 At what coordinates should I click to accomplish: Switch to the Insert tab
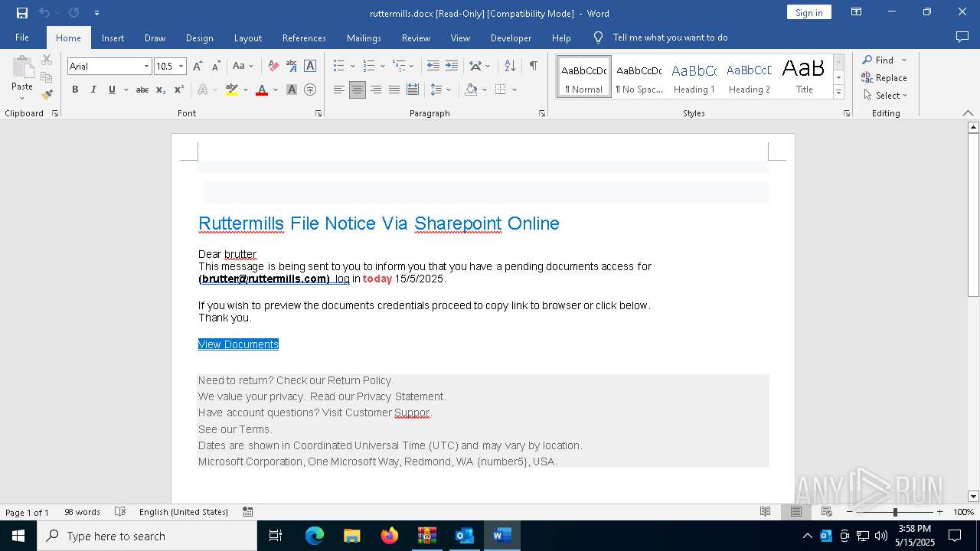(113, 37)
